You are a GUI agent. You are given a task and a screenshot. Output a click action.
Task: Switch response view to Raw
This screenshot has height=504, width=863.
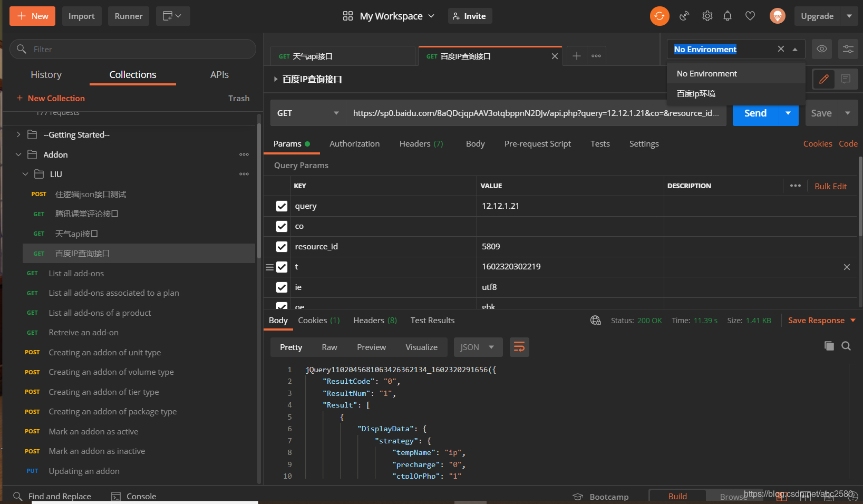click(329, 347)
